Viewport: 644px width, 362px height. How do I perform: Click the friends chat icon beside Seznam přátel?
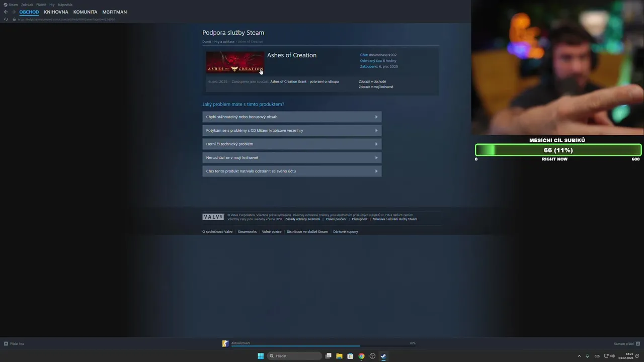638,344
